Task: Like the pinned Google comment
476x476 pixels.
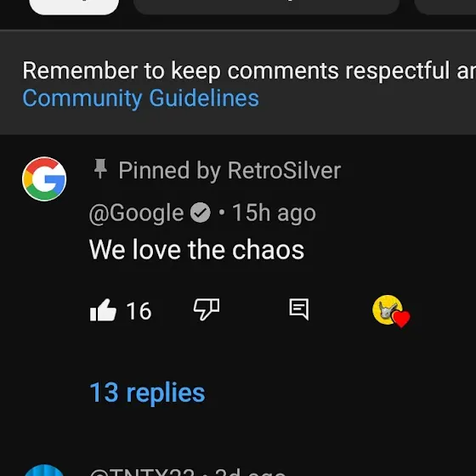Action: 103,310
